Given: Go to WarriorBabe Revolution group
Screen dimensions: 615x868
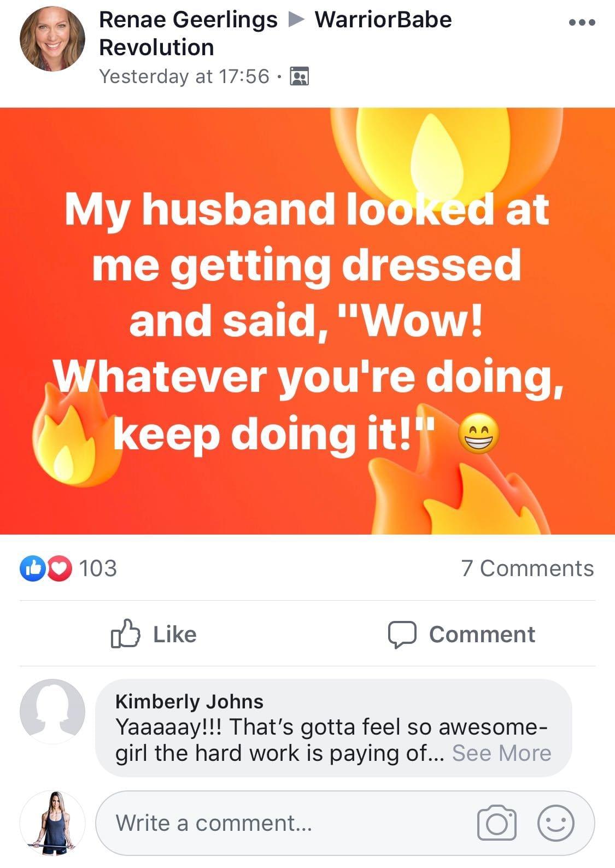Looking at the screenshot, I should click(276, 33).
